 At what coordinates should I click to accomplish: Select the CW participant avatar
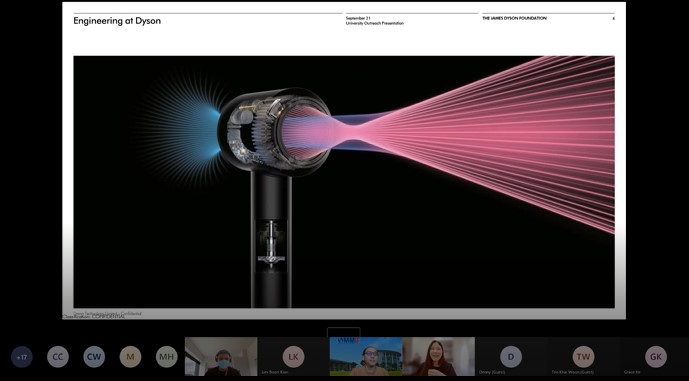point(94,357)
